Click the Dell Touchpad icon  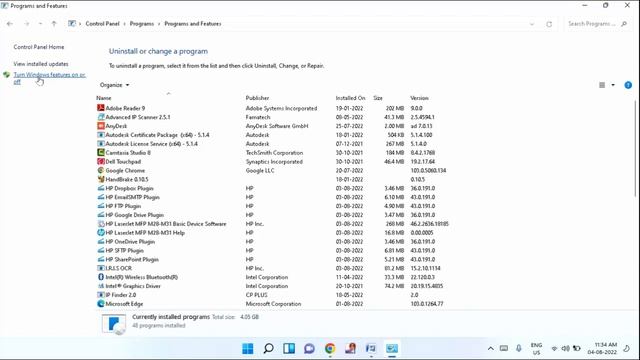click(x=100, y=162)
